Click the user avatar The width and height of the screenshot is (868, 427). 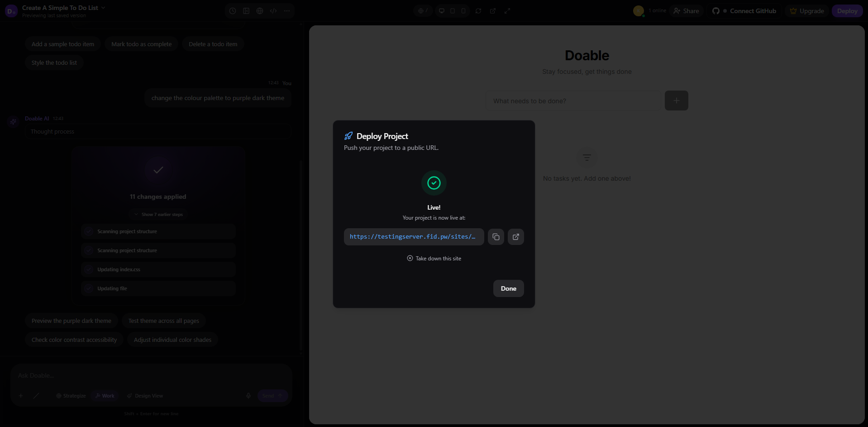click(639, 11)
